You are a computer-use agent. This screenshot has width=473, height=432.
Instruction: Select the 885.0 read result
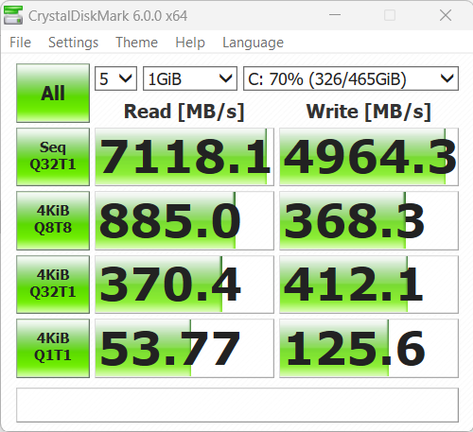[184, 221]
